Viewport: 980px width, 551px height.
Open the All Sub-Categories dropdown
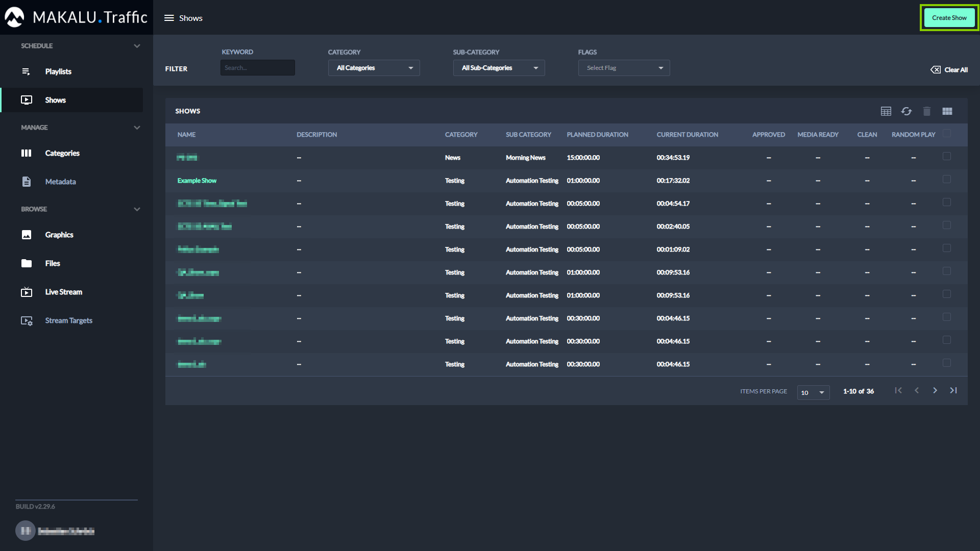(x=499, y=68)
